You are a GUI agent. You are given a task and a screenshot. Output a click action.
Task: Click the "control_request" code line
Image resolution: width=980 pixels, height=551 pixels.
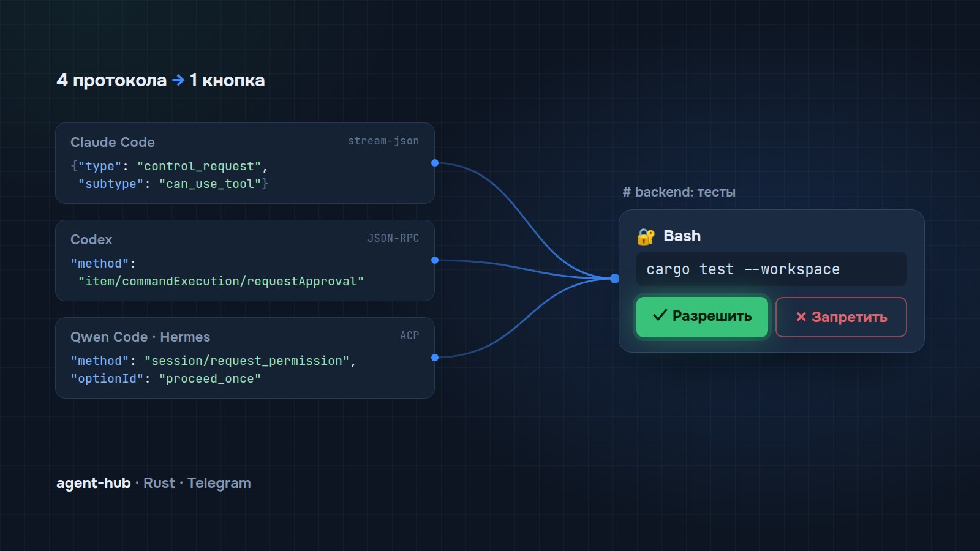click(x=170, y=166)
